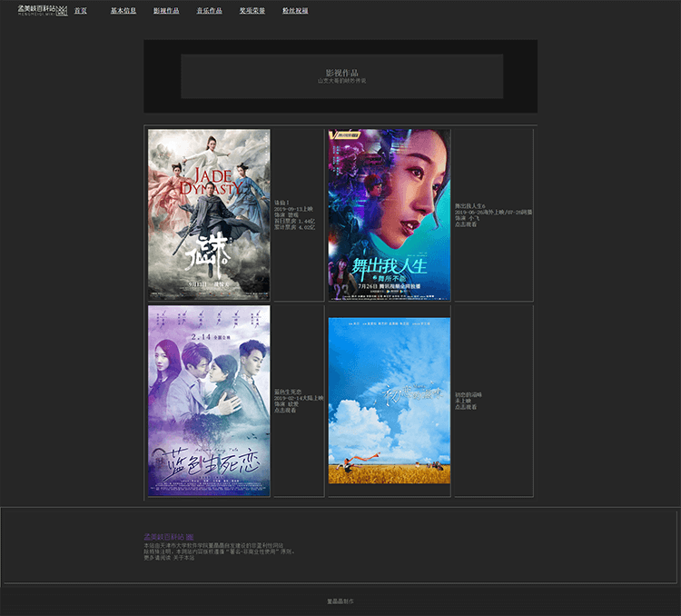Click the 董晶晶制作 footer credit

pyautogui.click(x=340, y=601)
